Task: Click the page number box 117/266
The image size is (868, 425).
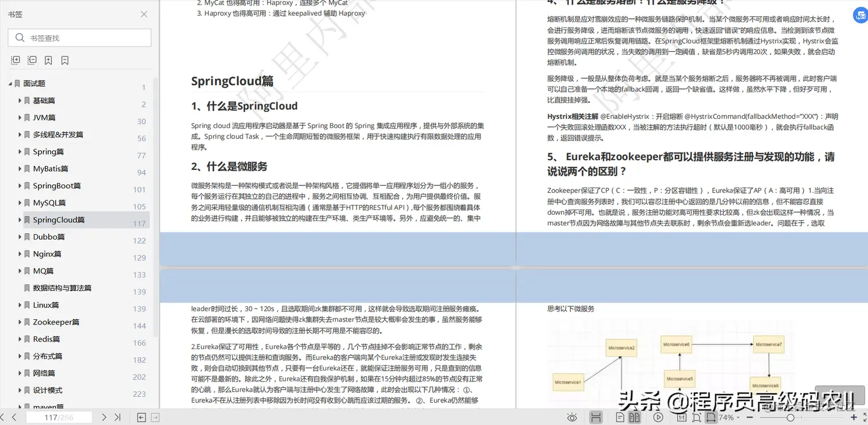Action: [x=59, y=418]
